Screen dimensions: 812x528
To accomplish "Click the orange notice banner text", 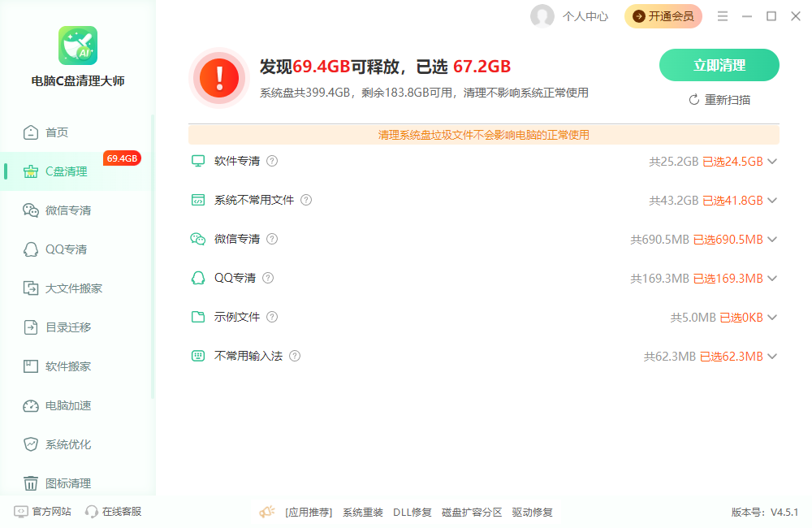I will (484, 135).
